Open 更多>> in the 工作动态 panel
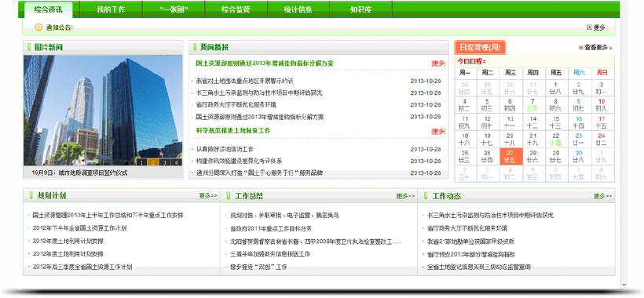 click(602, 196)
